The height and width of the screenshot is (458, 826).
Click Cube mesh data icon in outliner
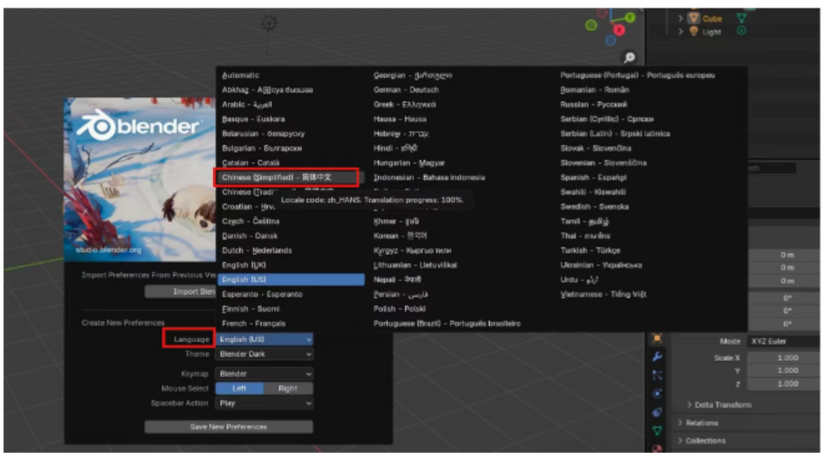(x=741, y=18)
